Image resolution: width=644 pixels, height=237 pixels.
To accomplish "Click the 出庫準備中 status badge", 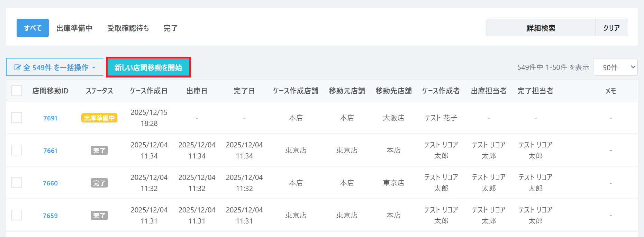I will [x=99, y=118].
